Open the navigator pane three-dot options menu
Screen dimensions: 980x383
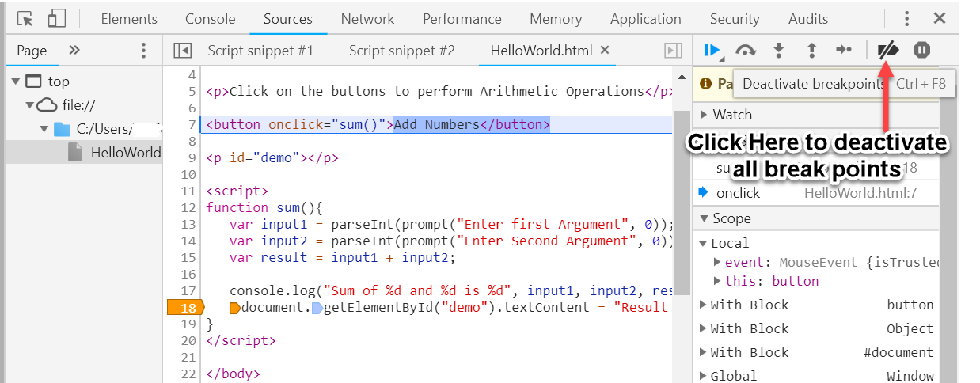[143, 51]
